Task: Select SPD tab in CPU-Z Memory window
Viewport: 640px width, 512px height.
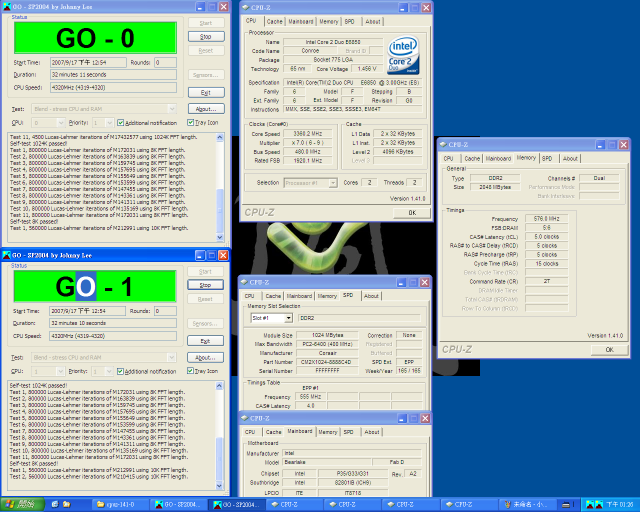Action: click(x=547, y=158)
